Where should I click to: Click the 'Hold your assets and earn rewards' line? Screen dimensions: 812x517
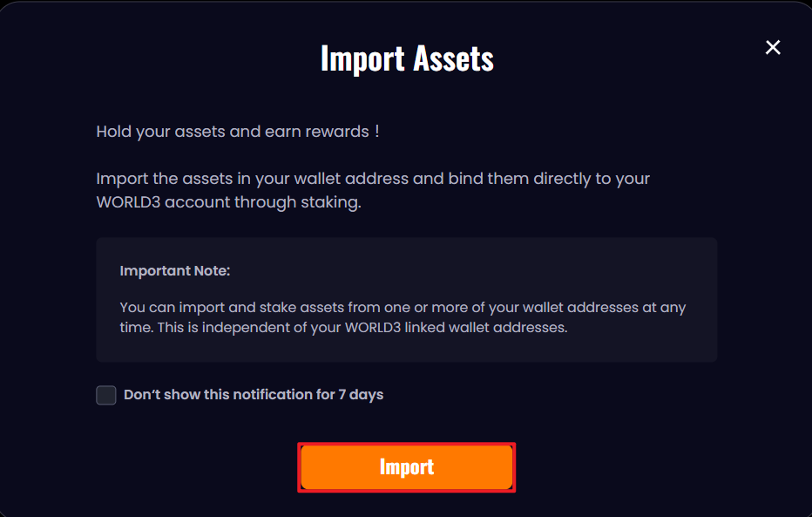click(237, 132)
